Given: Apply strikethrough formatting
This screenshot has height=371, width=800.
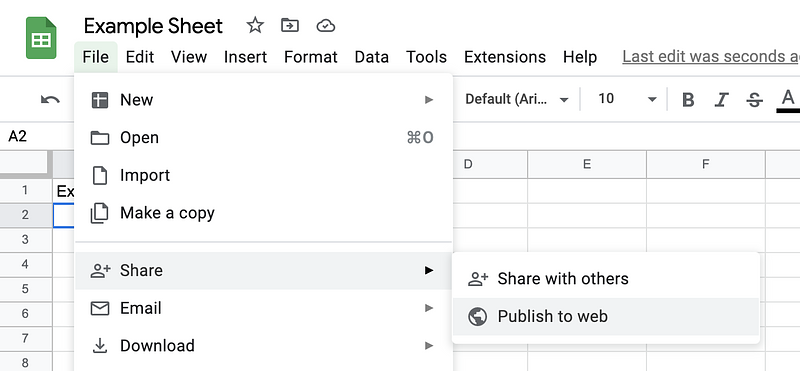Looking at the screenshot, I should [x=754, y=100].
